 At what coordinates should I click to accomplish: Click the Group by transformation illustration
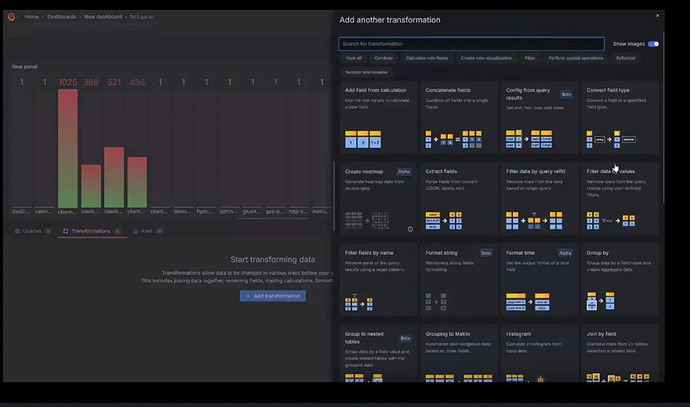tap(603, 300)
